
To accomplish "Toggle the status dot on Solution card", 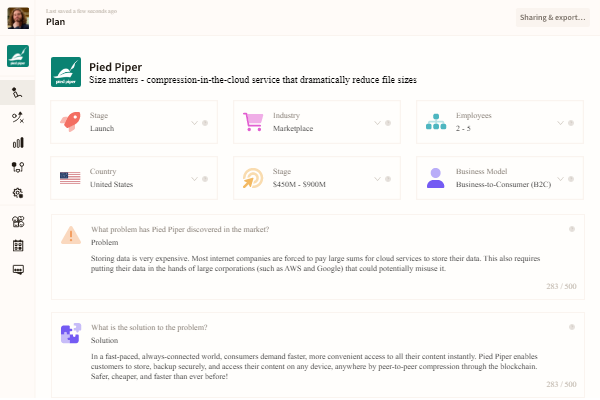I will (x=572, y=327).
